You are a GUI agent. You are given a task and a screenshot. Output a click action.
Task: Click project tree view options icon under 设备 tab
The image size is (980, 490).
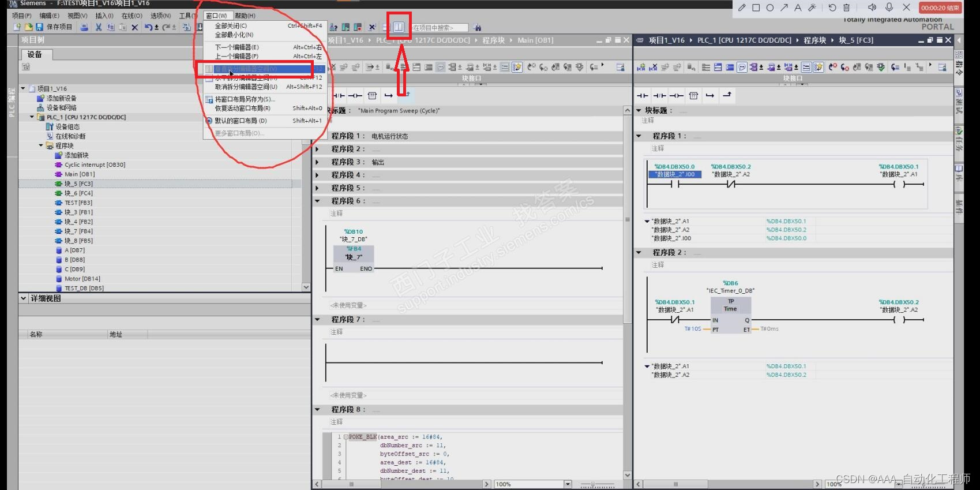[x=27, y=67]
